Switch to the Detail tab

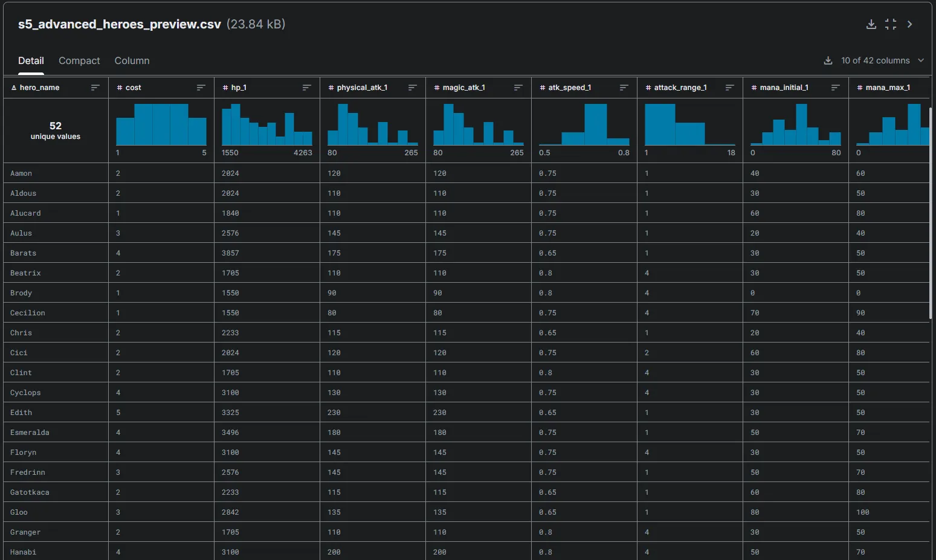(31, 60)
